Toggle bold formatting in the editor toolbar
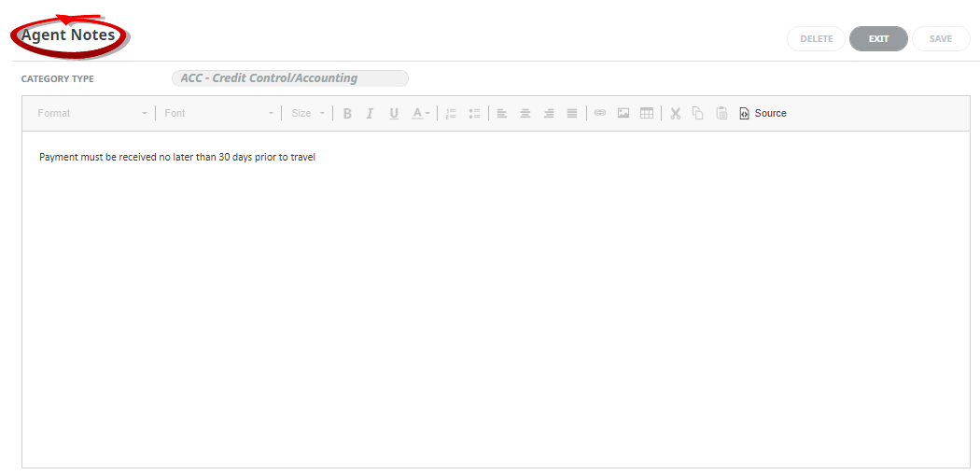 pyautogui.click(x=347, y=114)
